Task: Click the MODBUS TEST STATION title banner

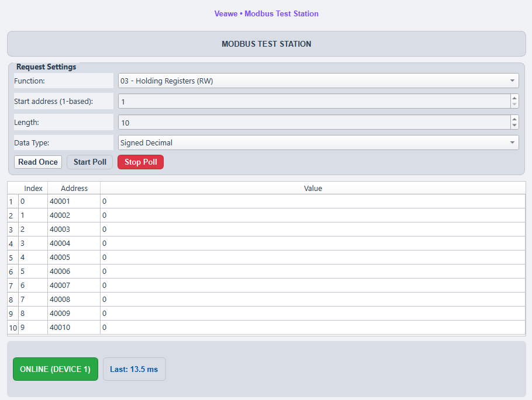Action: [x=266, y=43]
